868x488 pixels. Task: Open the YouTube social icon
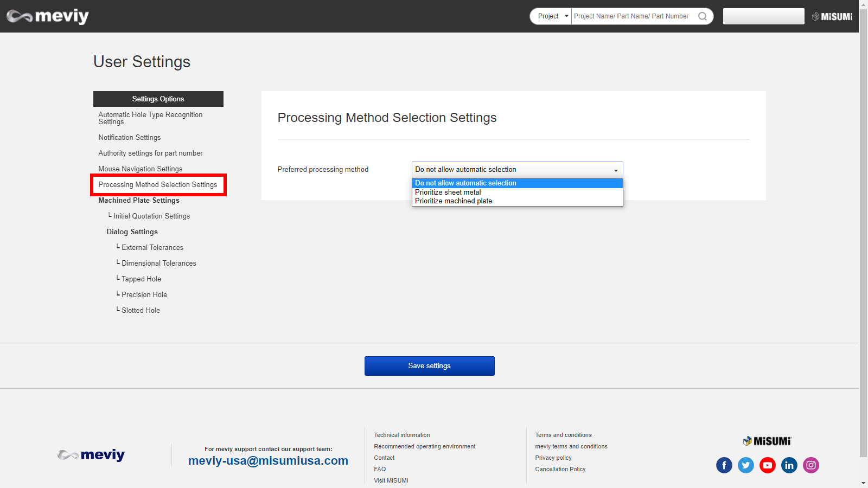768,465
